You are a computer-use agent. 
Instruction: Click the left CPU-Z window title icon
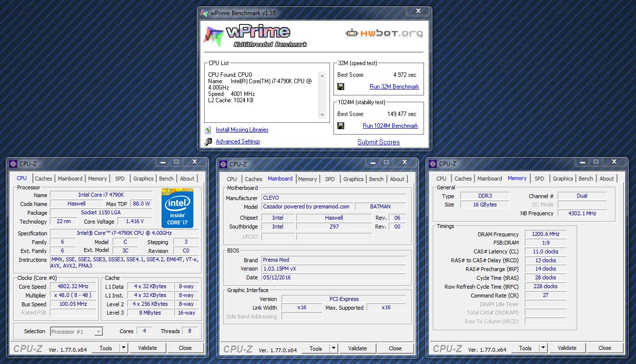tap(13, 164)
